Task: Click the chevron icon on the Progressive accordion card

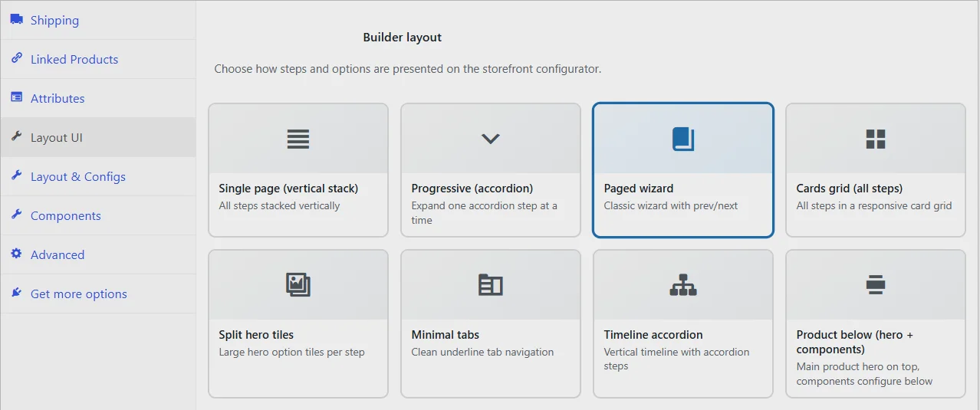Action: pyautogui.click(x=491, y=139)
